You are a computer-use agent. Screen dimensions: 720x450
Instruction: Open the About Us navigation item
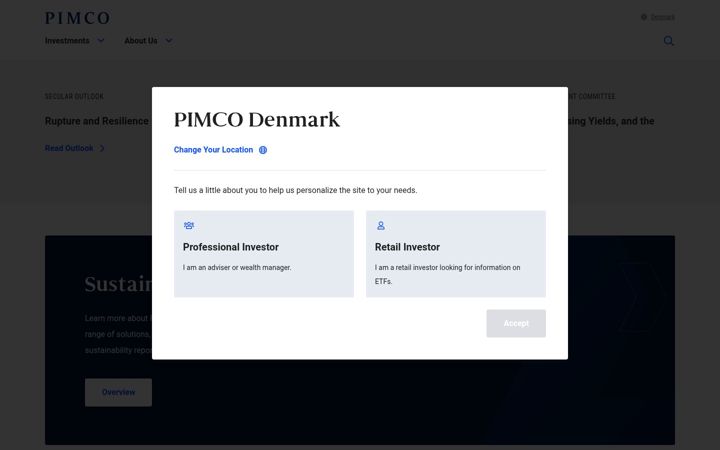tap(141, 40)
